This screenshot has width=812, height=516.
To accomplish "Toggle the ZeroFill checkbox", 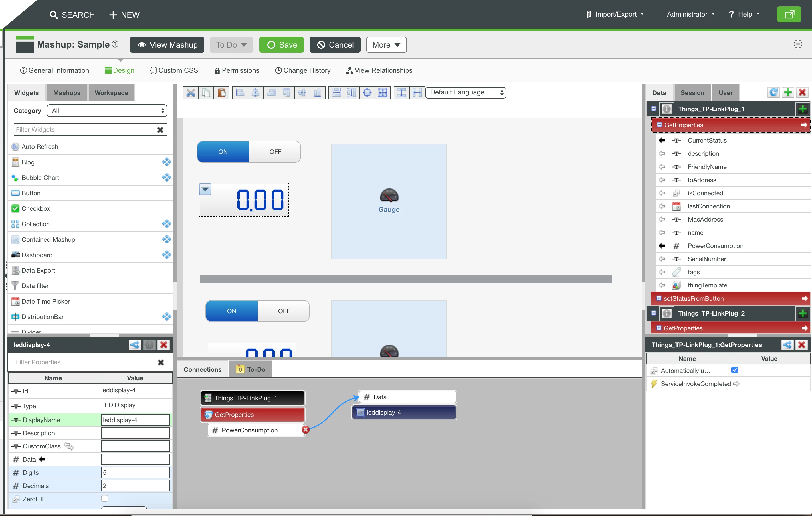I will (105, 499).
